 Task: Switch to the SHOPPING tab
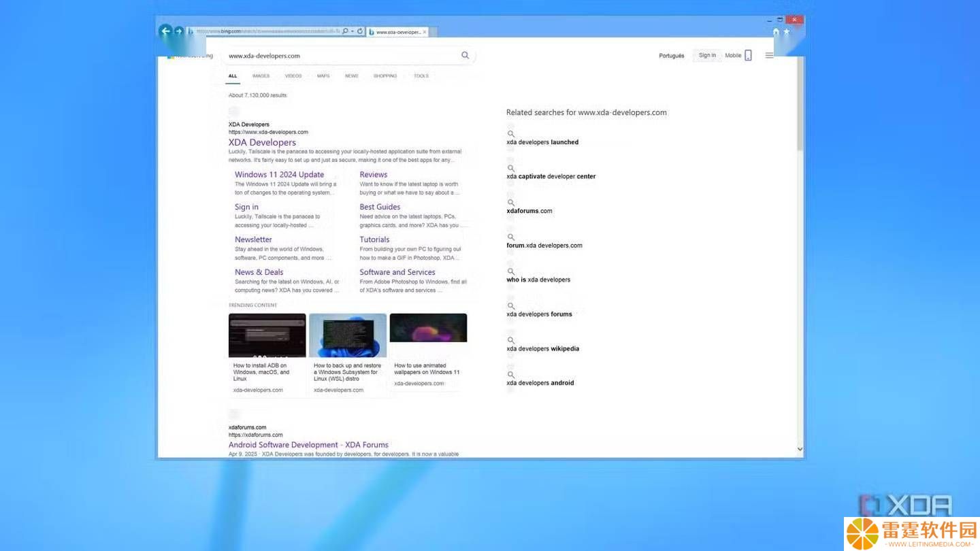385,76
